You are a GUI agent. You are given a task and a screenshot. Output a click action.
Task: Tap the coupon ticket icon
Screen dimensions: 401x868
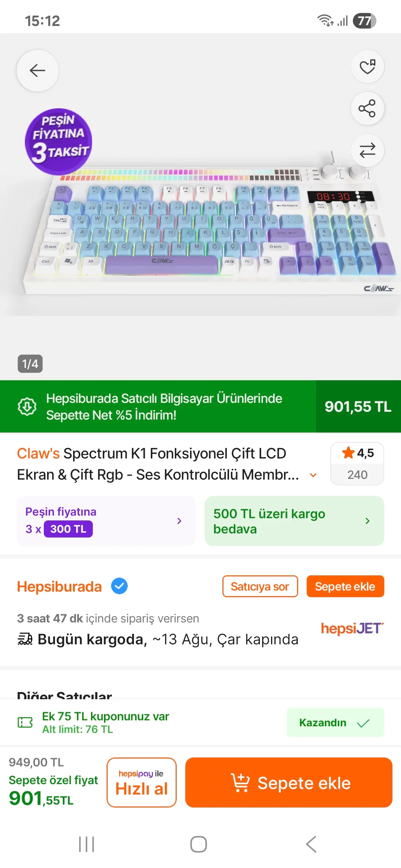point(25,722)
